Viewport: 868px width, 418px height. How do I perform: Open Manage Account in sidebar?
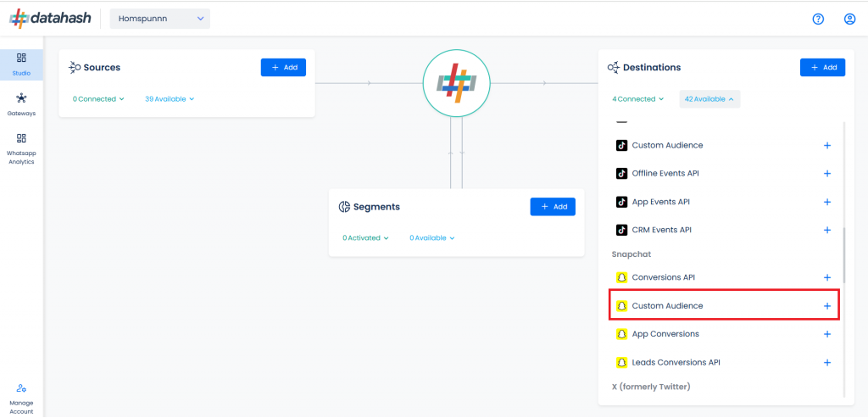point(21,399)
